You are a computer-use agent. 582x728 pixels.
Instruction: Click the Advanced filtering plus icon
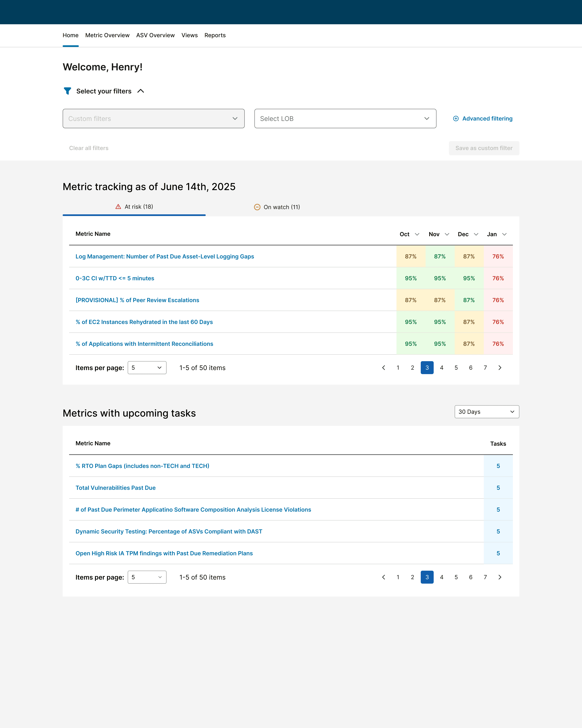(x=456, y=119)
